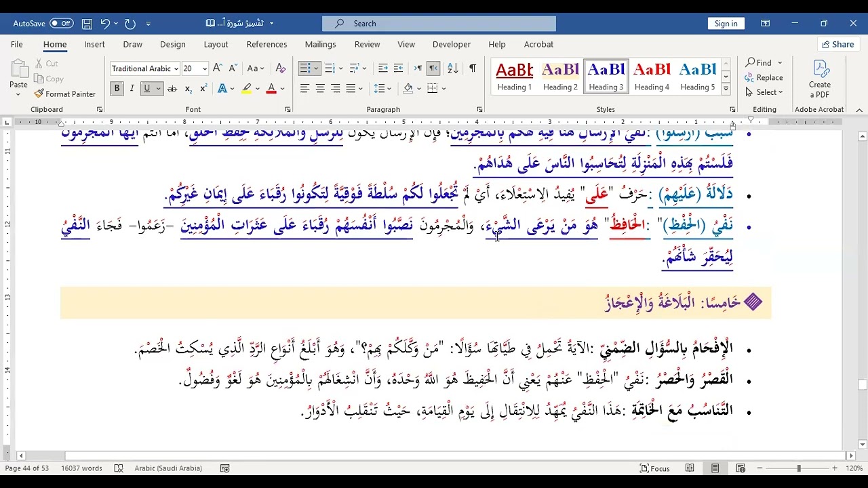The height and width of the screenshot is (488, 868).
Task: Expand the numbering list dropdown arrow
Action: coord(340,68)
